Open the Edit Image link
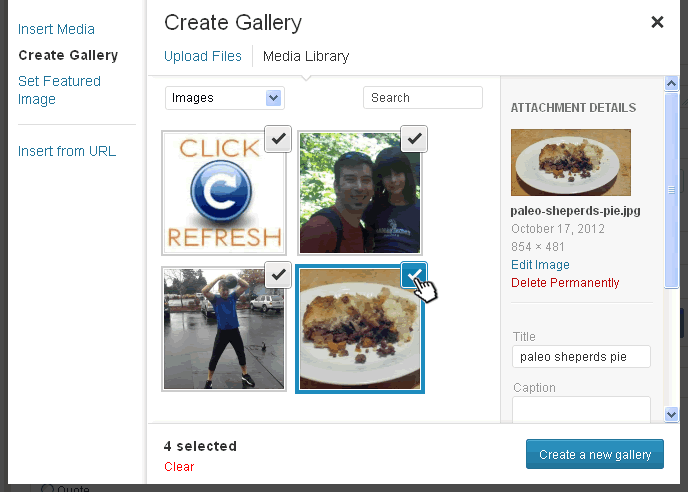This screenshot has width=688, height=492. 540,265
